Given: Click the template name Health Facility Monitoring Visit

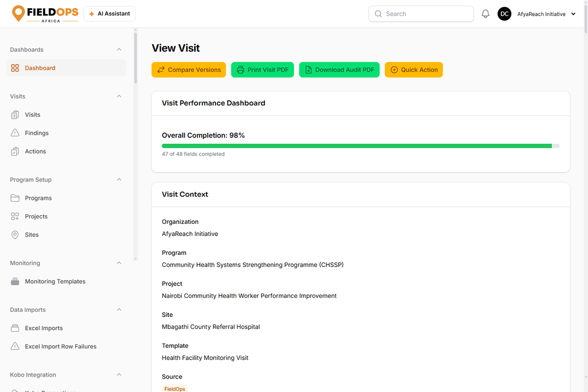Looking at the screenshot, I should pos(205,358).
